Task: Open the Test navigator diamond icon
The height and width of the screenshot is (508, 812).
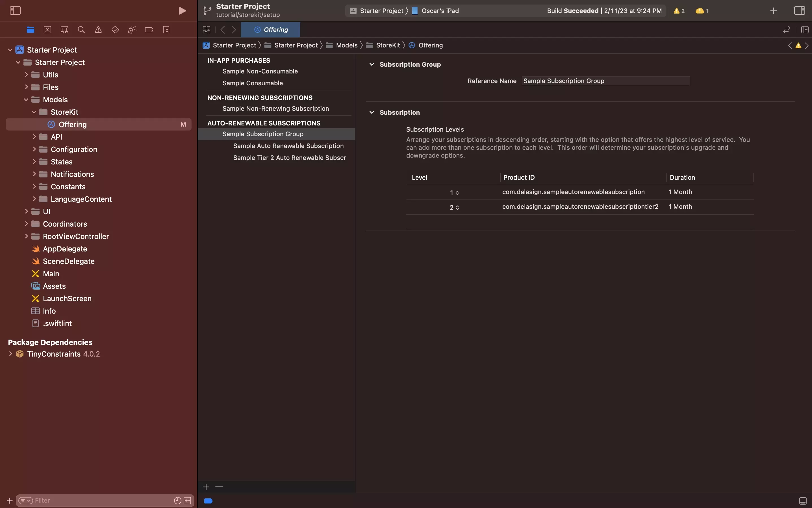Action: coord(115,30)
